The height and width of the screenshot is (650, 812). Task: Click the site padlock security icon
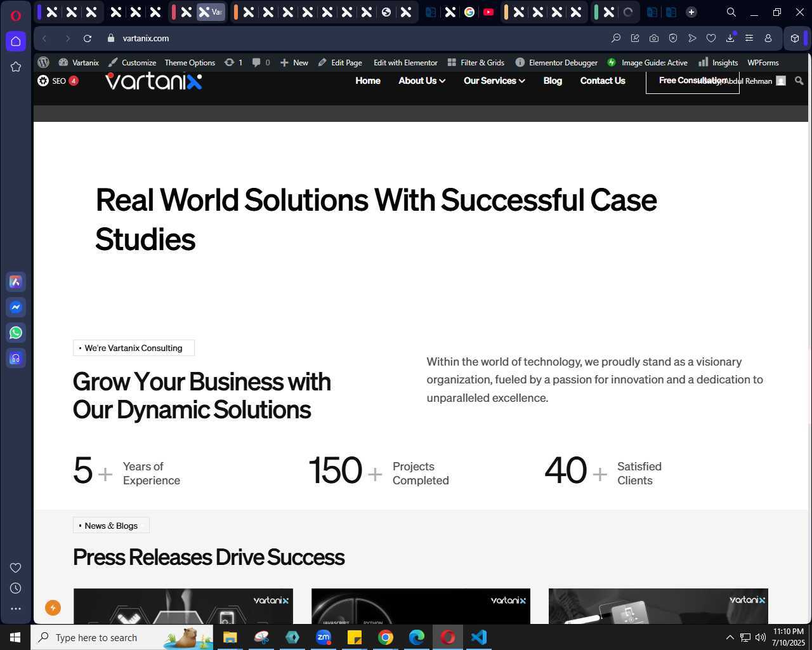point(111,39)
